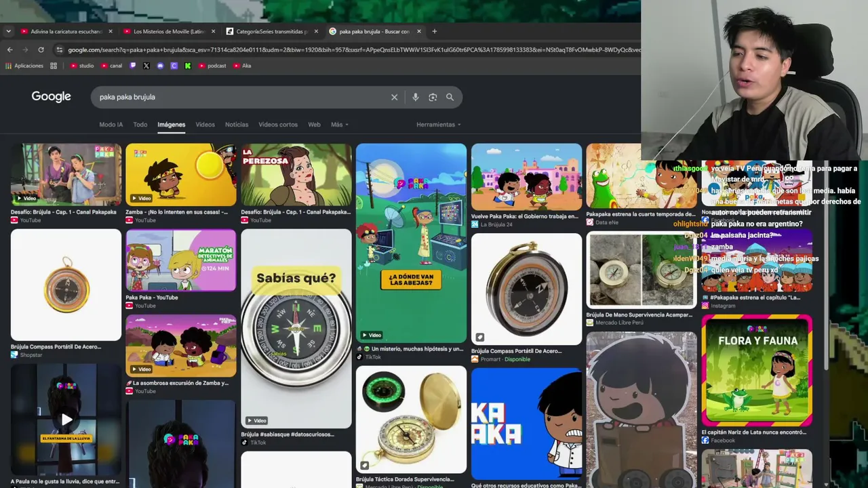868x488 pixels.
Task: Open 'Paka Paka - YouTube' result title
Action: (152, 298)
